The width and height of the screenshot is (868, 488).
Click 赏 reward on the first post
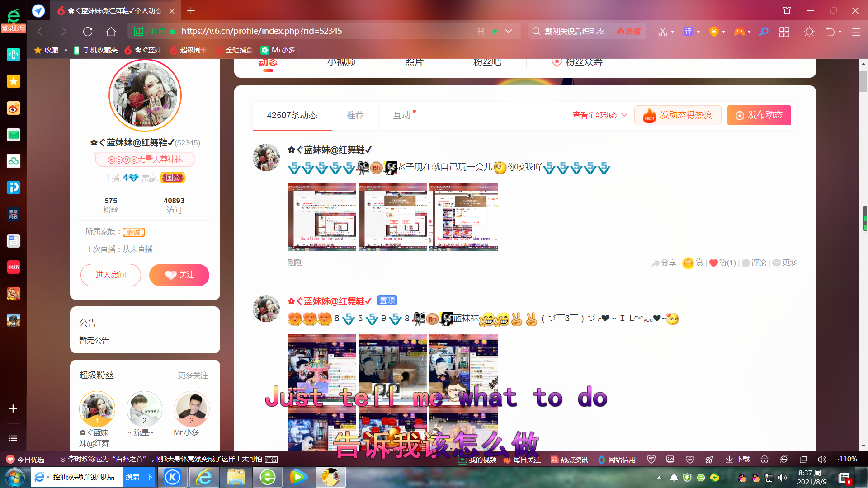(x=693, y=263)
